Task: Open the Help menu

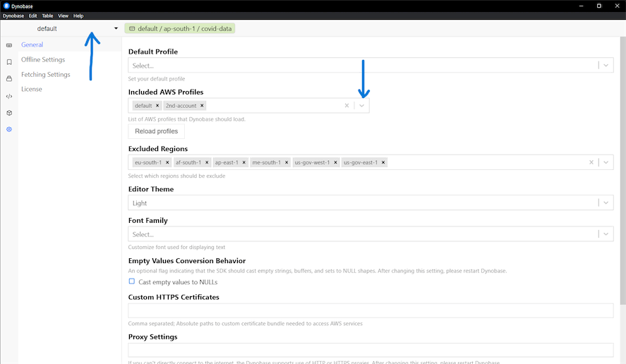Action: pyautogui.click(x=78, y=16)
